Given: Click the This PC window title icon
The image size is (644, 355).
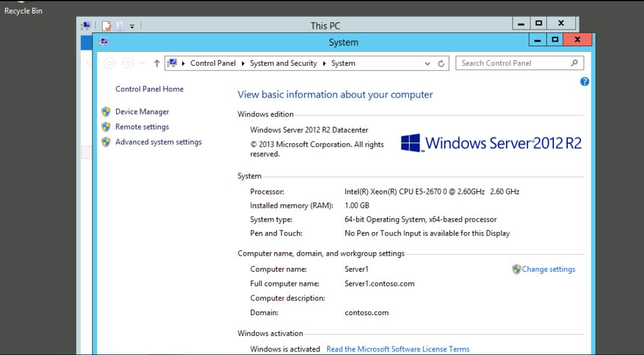Looking at the screenshot, I should (x=86, y=26).
